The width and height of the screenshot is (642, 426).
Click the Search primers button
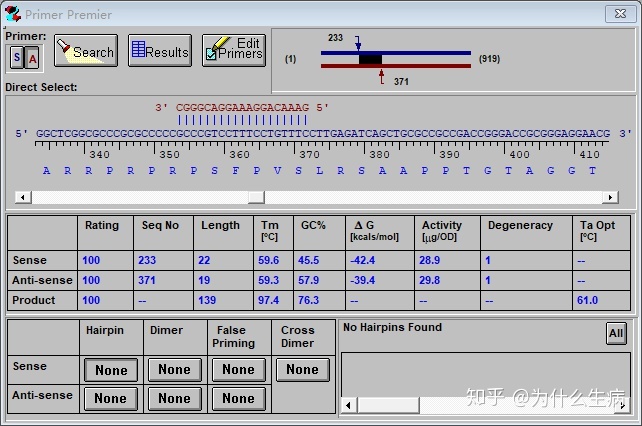[x=86, y=51]
